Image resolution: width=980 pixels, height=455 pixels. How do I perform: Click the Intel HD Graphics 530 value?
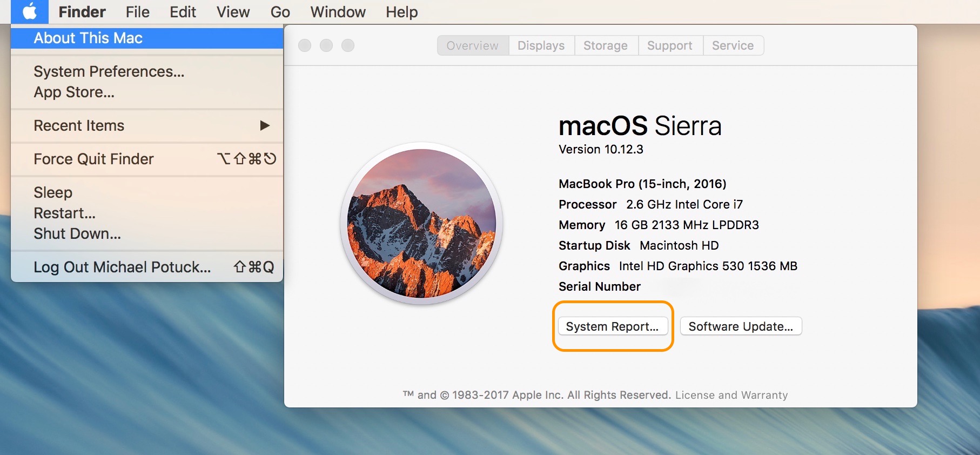point(708,266)
